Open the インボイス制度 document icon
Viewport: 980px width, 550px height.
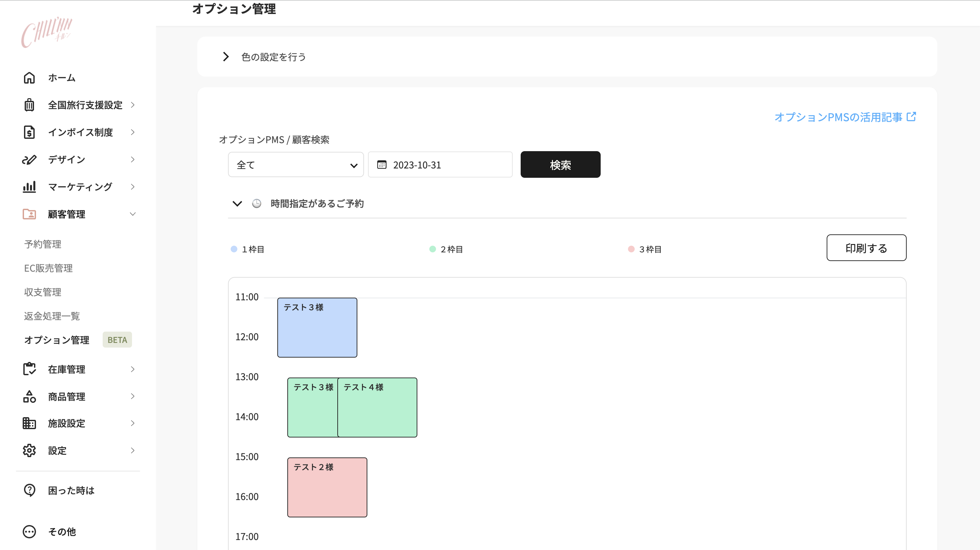(x=29, y=132)
